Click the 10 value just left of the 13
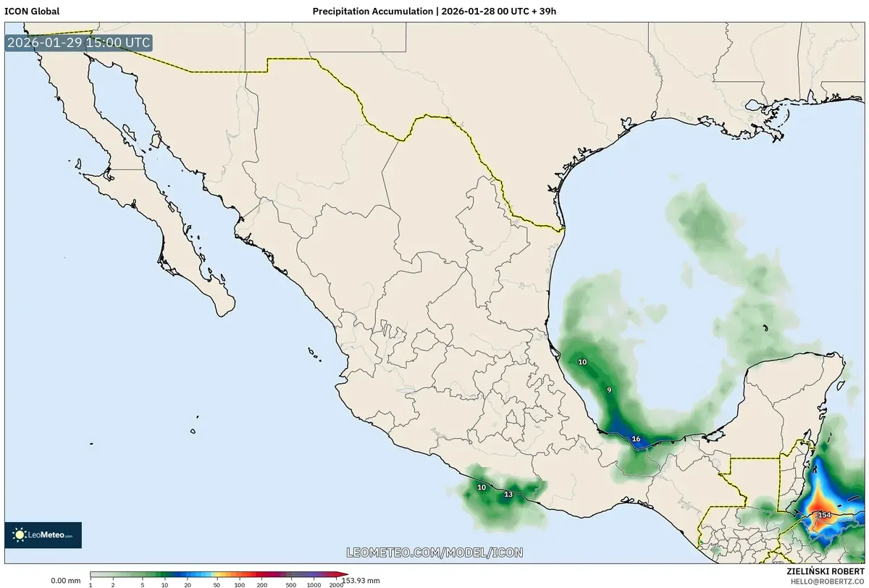The width and height of the screenshot is (869, 588). (482, 487)
